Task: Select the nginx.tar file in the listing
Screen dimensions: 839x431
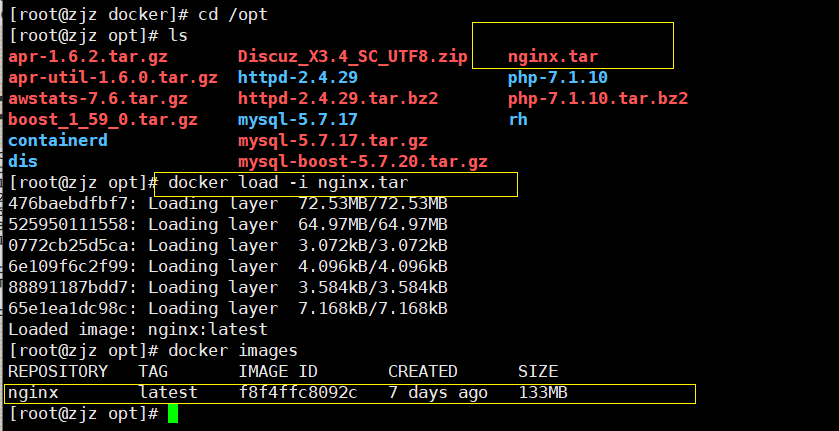Action: click(553, 57)
